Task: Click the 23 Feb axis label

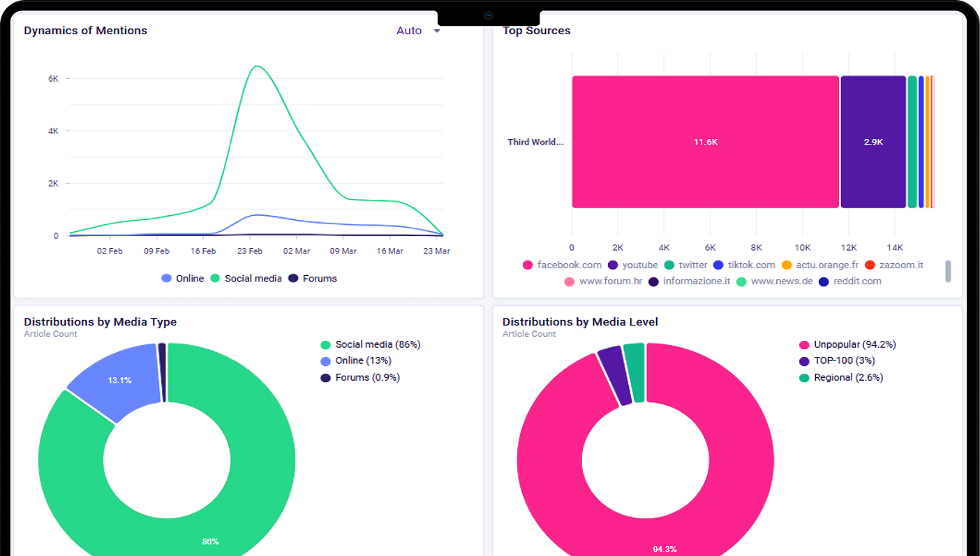Action: point(250,251)
